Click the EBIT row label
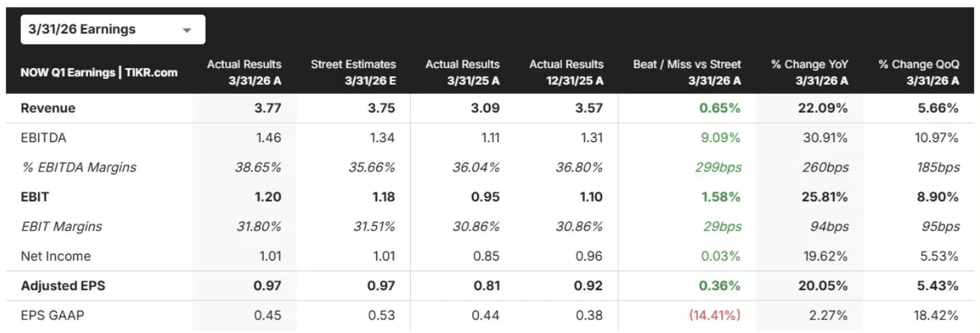 pyautogui.click(x=34, y=197)
